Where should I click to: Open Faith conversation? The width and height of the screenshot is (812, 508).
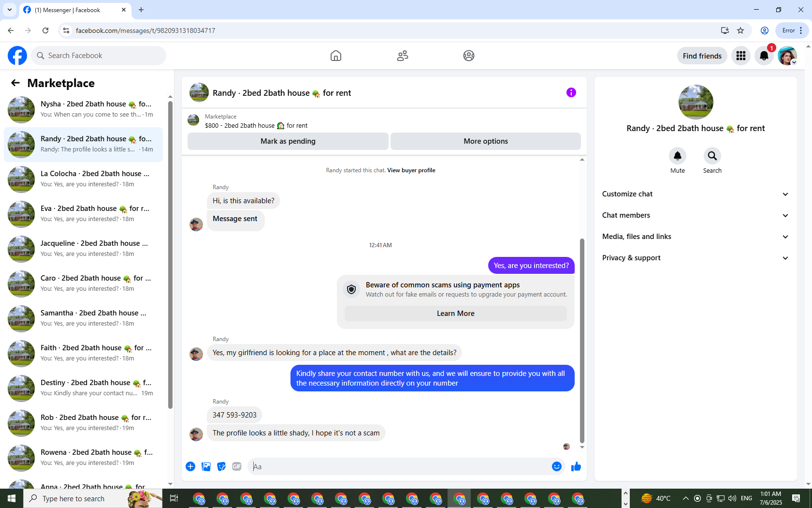click(83, 353)
